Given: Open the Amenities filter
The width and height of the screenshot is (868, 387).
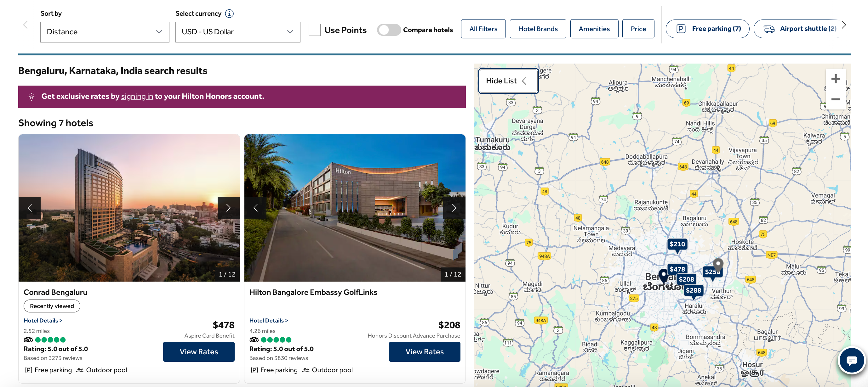Looking at the screenshot, I should (594, 29).
